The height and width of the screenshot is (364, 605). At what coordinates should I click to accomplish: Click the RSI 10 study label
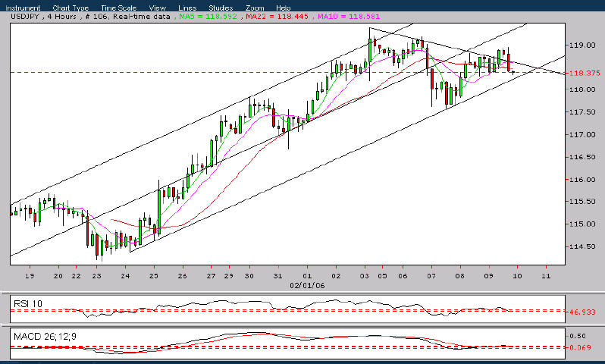point(28,304)
